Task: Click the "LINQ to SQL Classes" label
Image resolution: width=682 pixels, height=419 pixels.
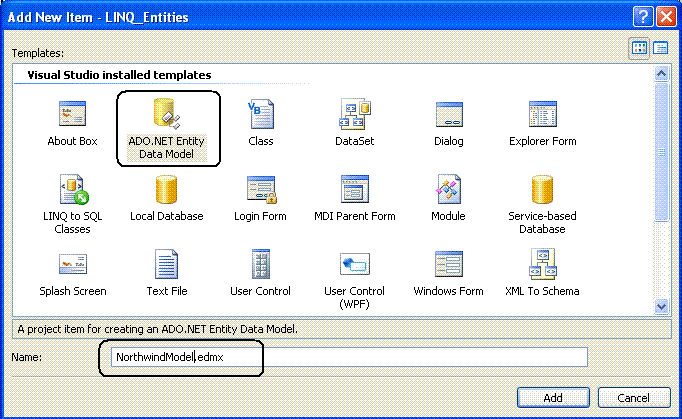Action: [73, 223]
